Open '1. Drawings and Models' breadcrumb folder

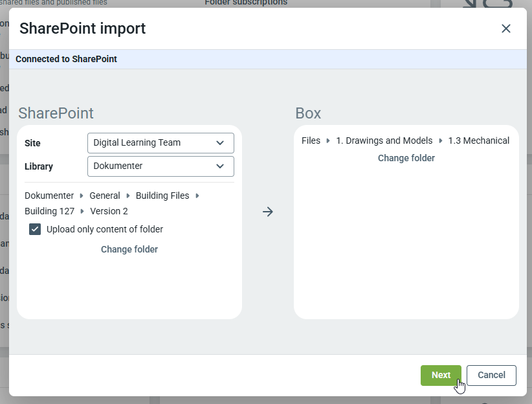(384, 140)
